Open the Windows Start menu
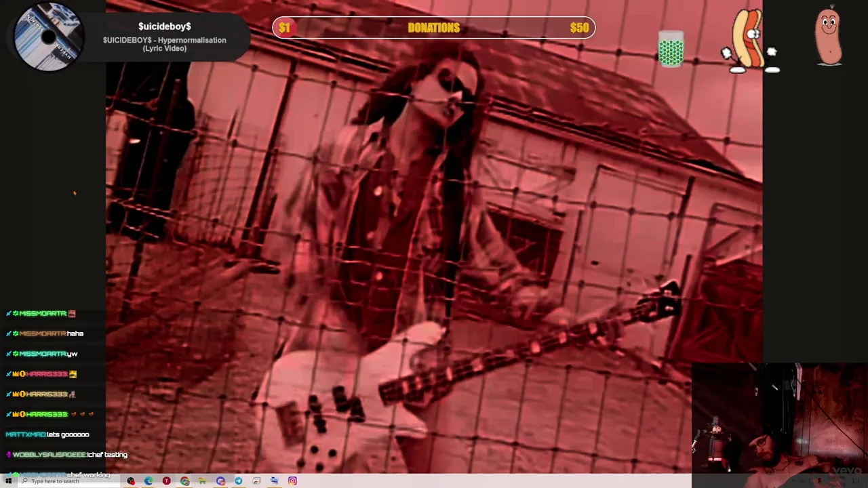Screen dimensions: 868x488 tap(9, 481)
